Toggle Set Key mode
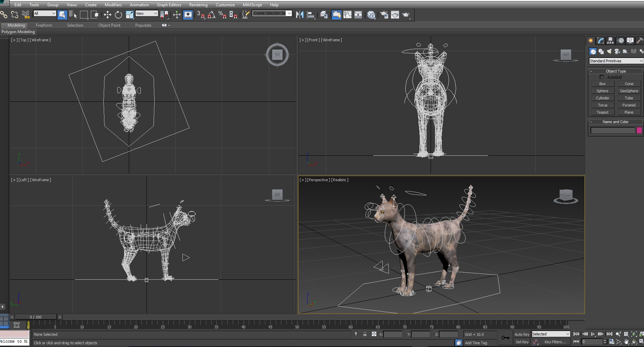This screenshot has height=347, width=644. [x=522, y=342]
